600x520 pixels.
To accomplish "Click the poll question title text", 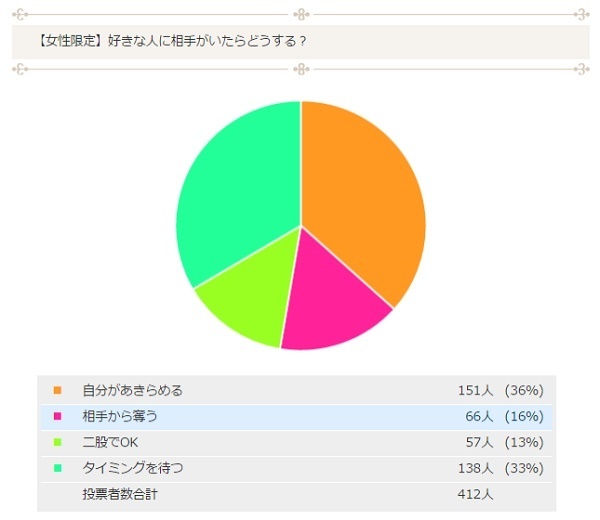I will [x=171, y=42].
